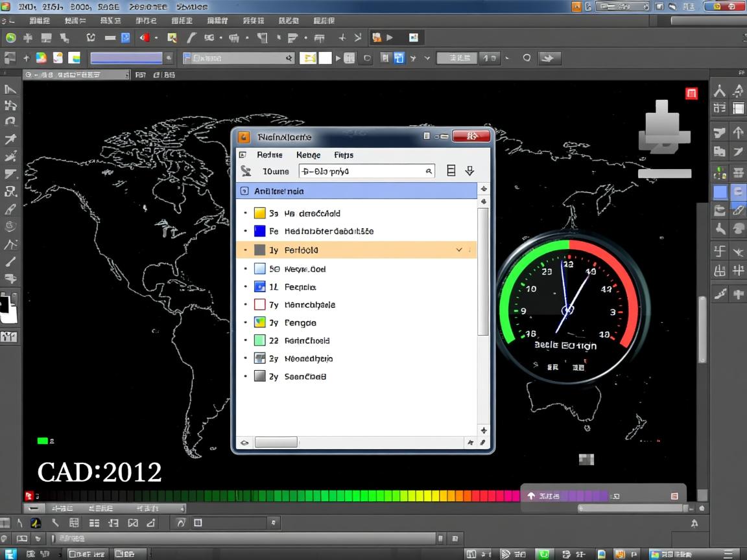The image size is (747, 560).
Task: Open the Fieps menu in the dialog
Action: [344, 155]
